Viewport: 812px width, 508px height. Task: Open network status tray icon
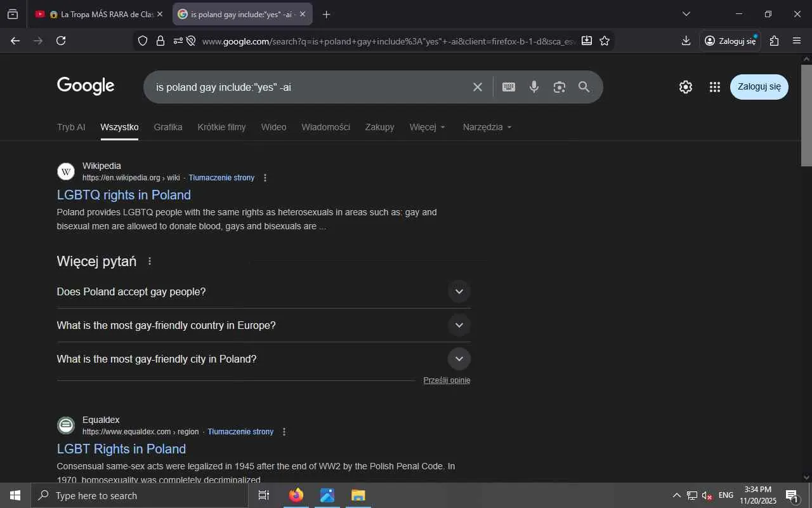[x=692, y=495]
